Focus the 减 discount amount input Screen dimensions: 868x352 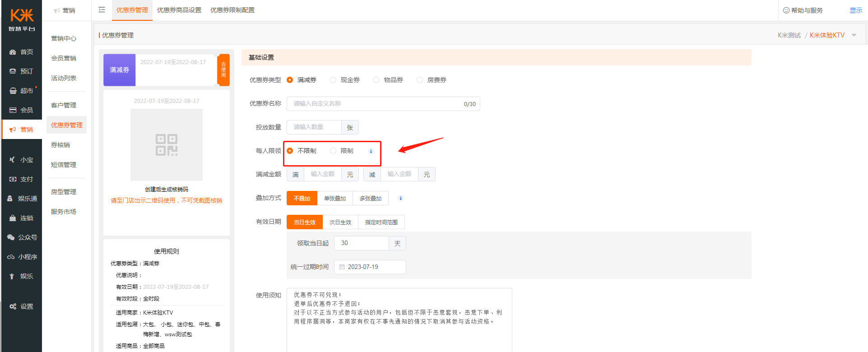click(x=399, y=174)
